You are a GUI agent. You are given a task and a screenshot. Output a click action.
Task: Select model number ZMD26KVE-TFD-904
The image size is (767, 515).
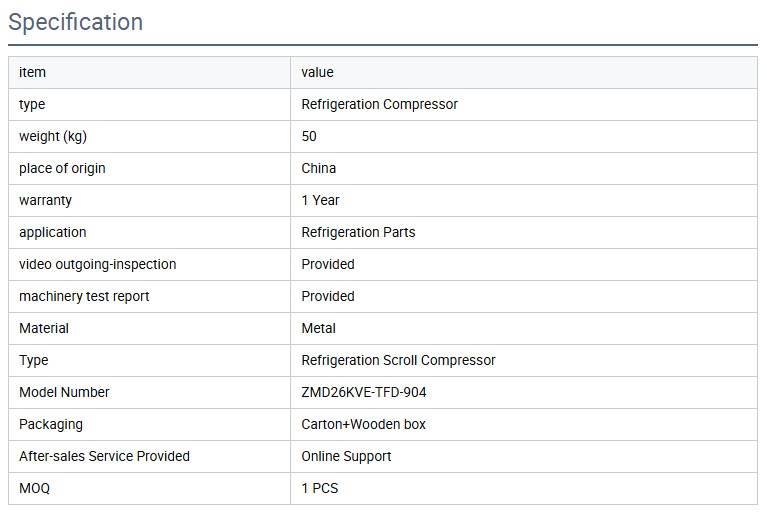[x=364, y=392]
